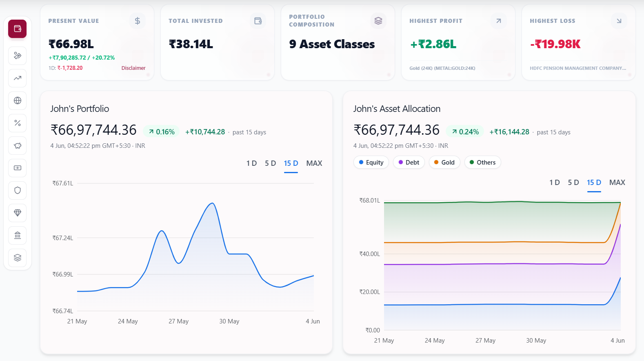Open the banknote cash sidebar icon
Screen dimensions: 644x361
click(x=18, y=168)
